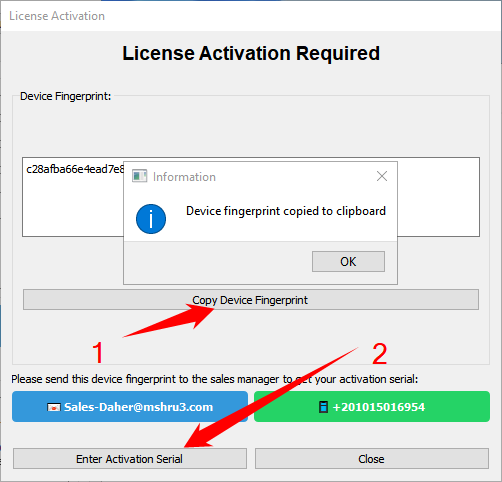
Task: Click the red number 2 annotation
Action: coord(380,354)
